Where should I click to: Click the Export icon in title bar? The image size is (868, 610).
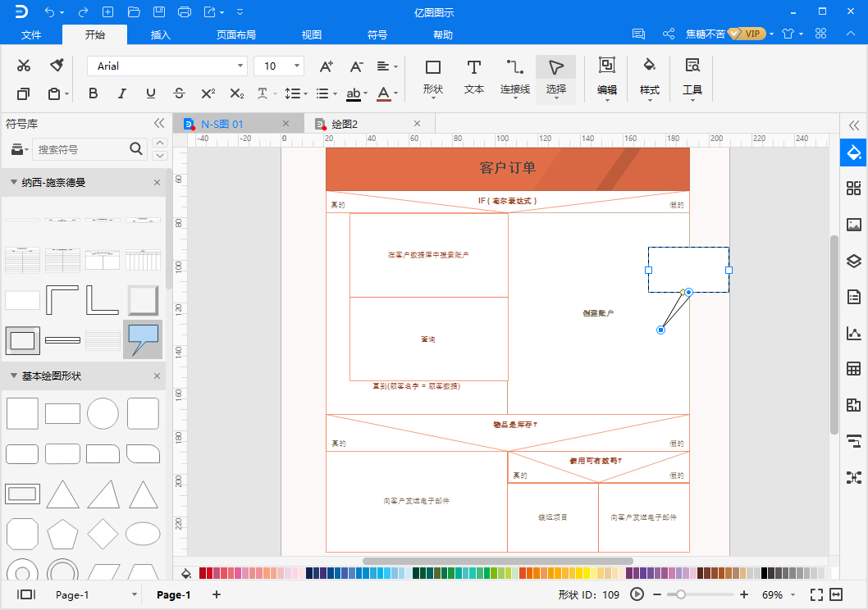click(210, 11)
